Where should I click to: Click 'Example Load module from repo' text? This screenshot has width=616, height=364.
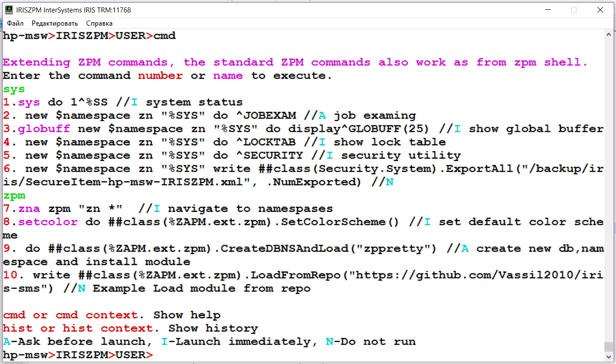[202, 289]
